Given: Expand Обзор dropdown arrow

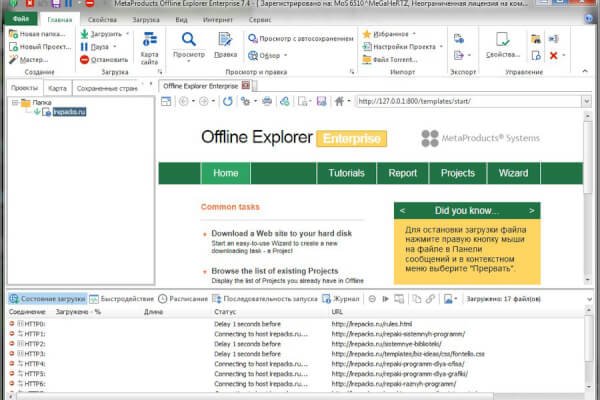Looking at the screenshot, I should [285, 56].
